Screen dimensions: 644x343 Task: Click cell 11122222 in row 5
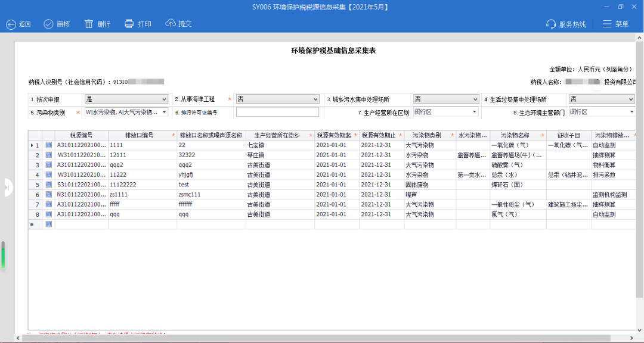coord(142,184)
